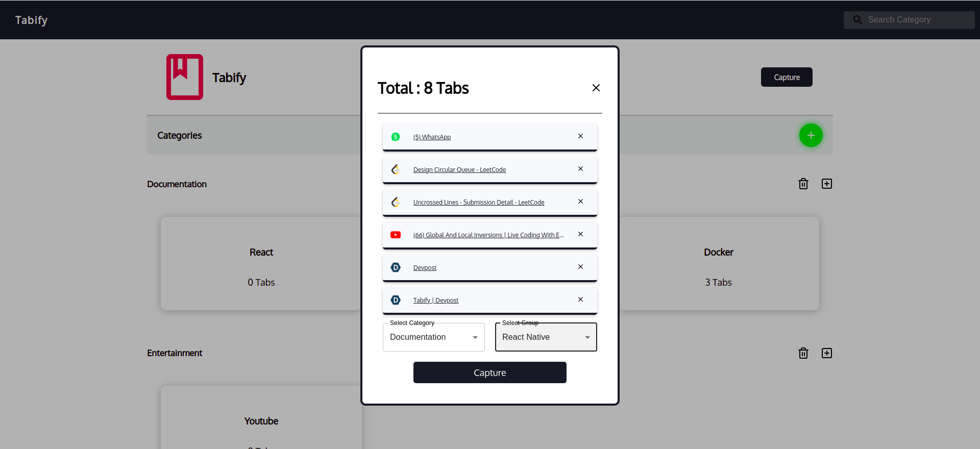The width and height of the screenshot is (980, 449).
Task: Add a group to Documentation category
Action: click(x=827, y=184)
